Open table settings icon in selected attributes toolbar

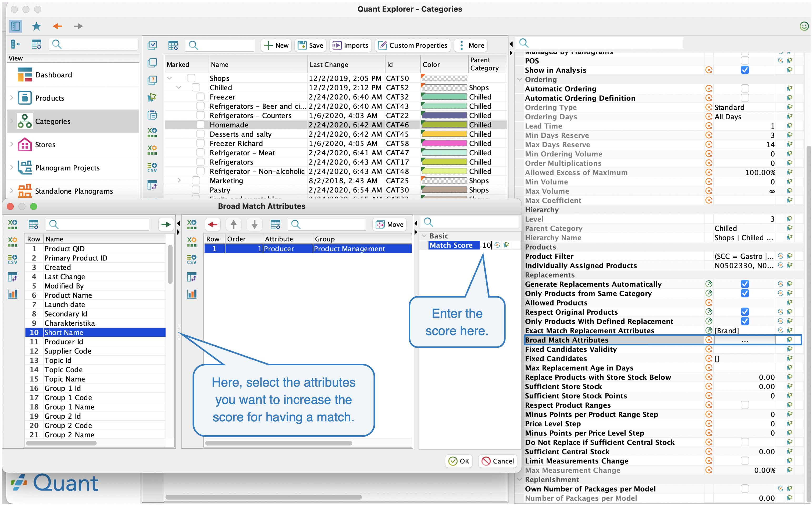point(275,224)
